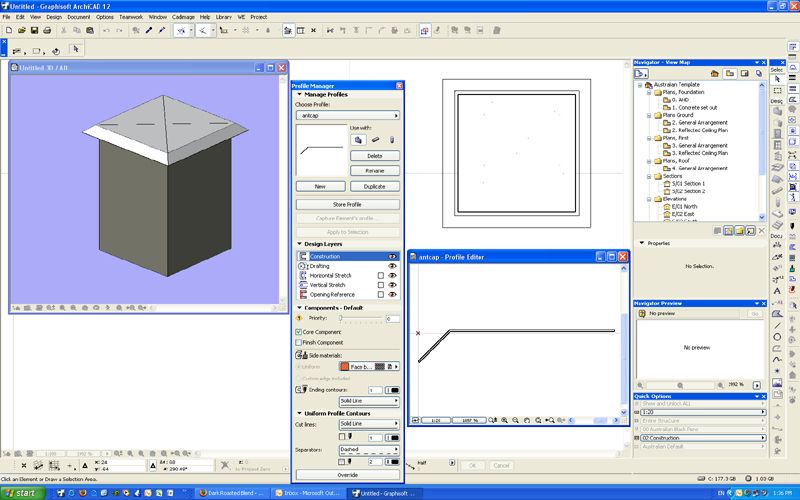800x500 pixels.
Task: Select the column 'Use with' icon
Action: (x=391, y=139)
